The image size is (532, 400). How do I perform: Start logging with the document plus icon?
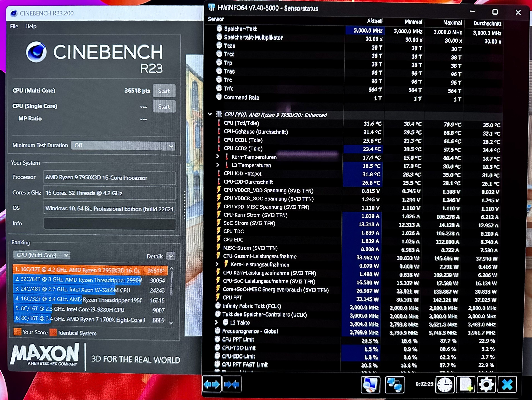click(465, 384)
